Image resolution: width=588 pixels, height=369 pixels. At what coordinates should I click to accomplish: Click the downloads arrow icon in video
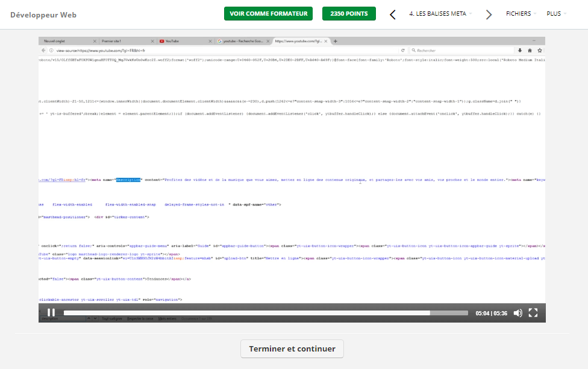(520, 51)
